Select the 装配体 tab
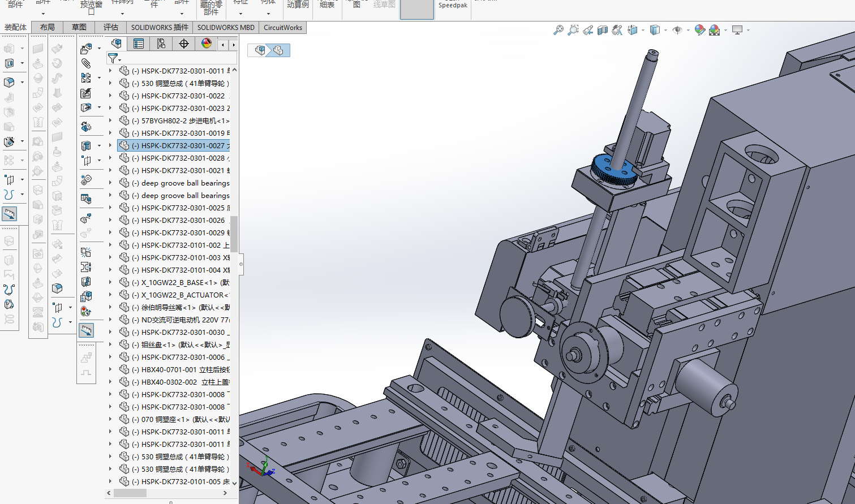Viewport: 855px width, 504px height. tap(16, 27)
